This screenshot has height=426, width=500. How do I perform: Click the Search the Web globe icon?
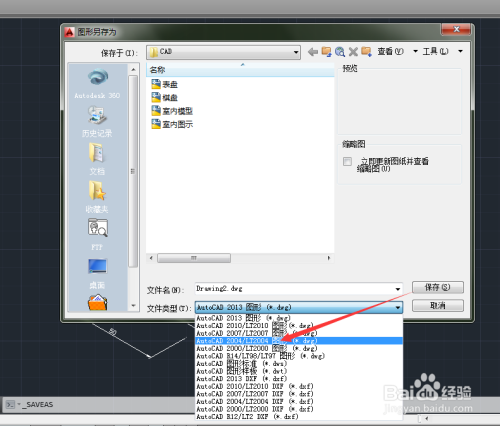click(x=340, y=52)
